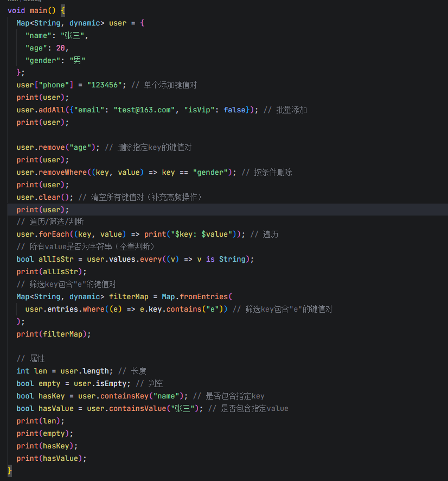Click the length property in user.length
This screenshot has height=481, width=448.
[x=95, y=371]
